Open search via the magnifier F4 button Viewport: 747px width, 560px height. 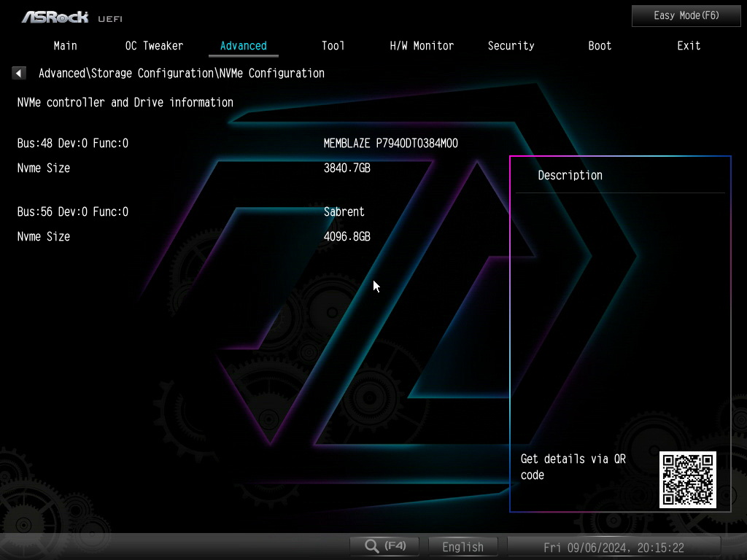[384, 545]
